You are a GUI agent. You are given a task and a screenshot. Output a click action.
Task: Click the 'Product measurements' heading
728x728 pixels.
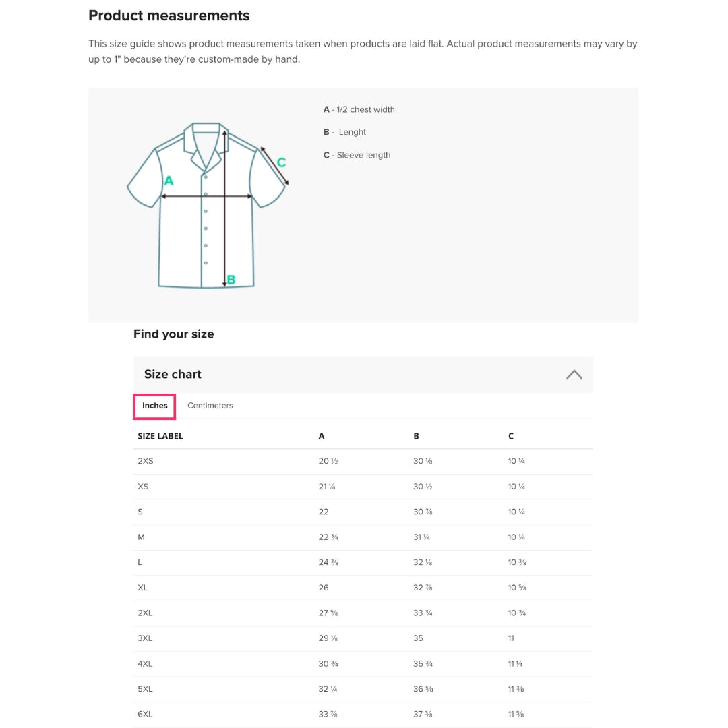tap(169, 16)
